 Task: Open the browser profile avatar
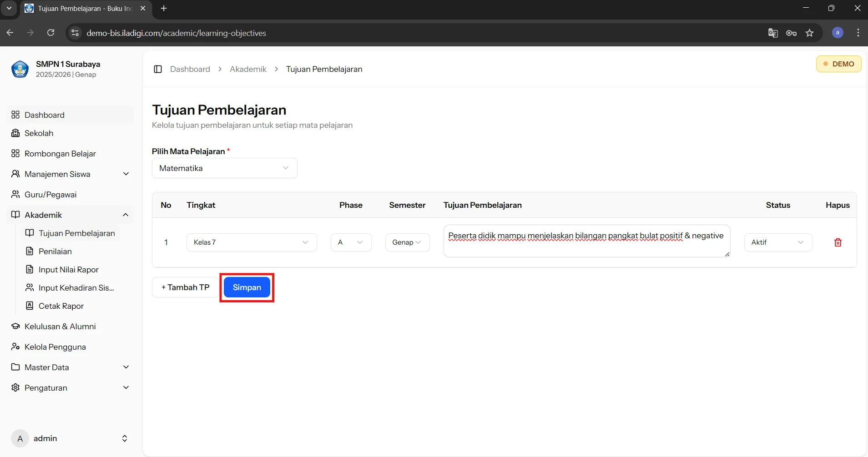coord(838,33)
